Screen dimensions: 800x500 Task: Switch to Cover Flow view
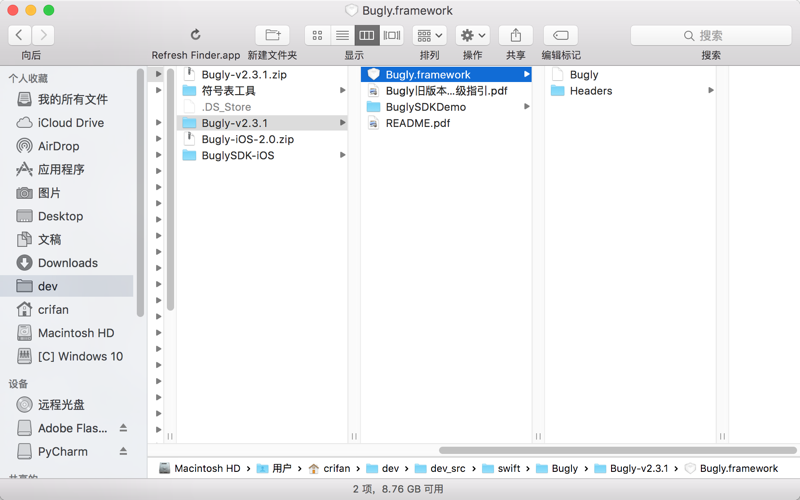click(392, 35)
